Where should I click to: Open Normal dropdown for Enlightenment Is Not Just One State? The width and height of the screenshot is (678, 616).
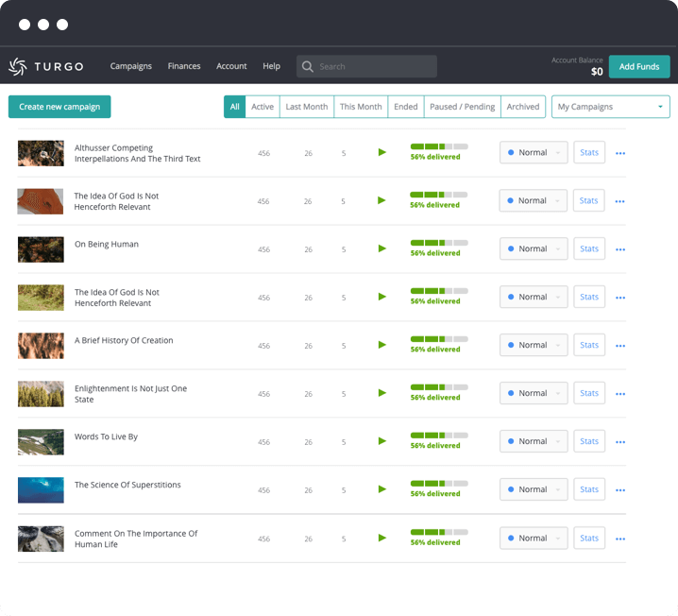click(533, 393)
